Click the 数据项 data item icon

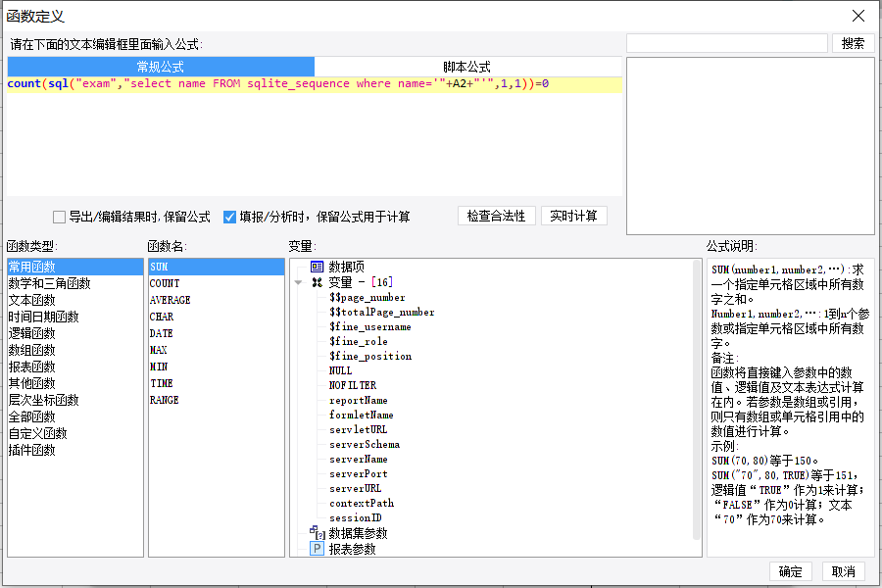coord(318,267)
